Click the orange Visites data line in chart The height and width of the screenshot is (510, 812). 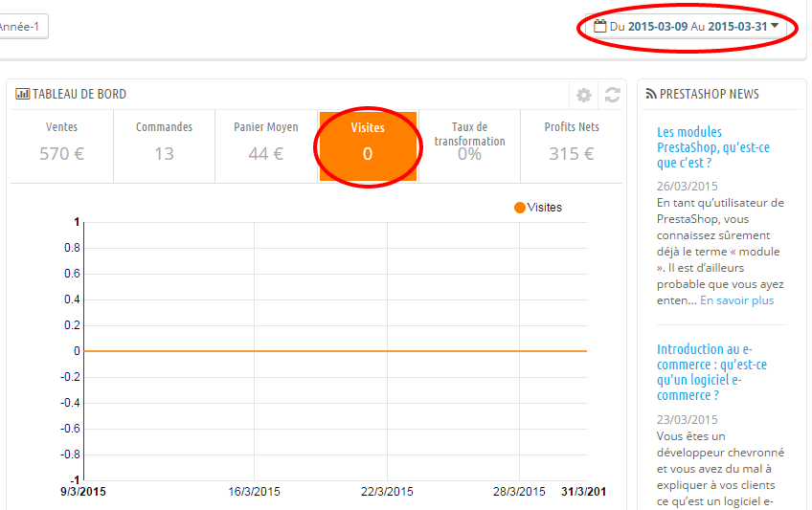[335, 351]
